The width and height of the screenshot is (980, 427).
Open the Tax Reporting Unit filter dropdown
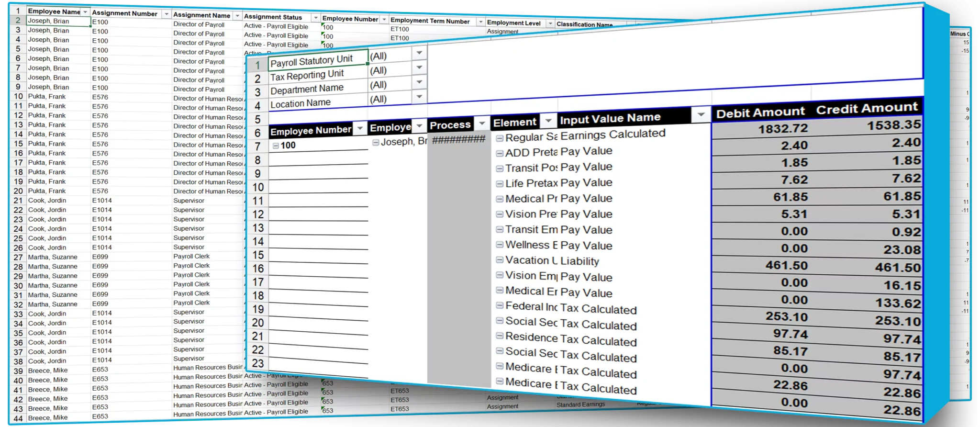pos(419,67)
